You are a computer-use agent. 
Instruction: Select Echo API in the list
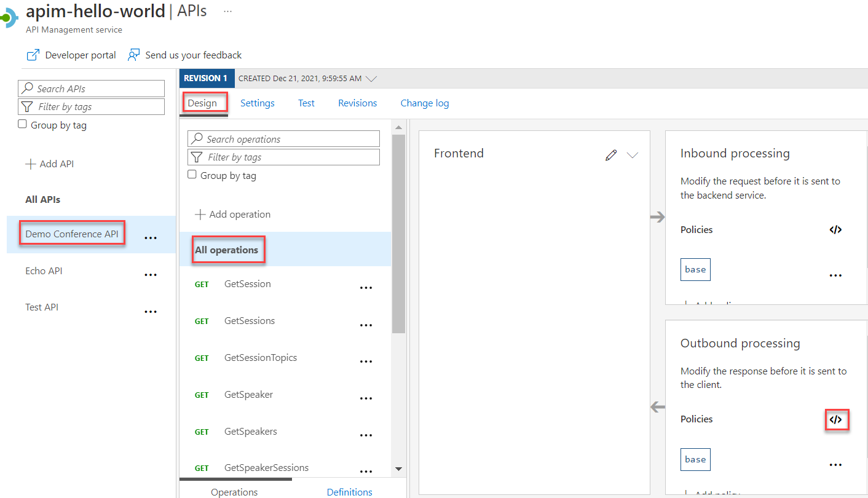coord(44,271)
